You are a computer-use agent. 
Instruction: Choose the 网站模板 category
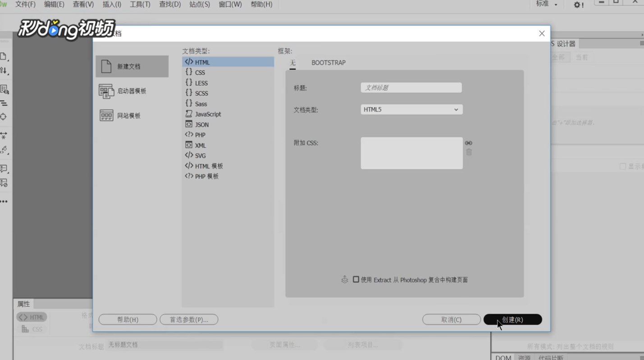[132, 116]
